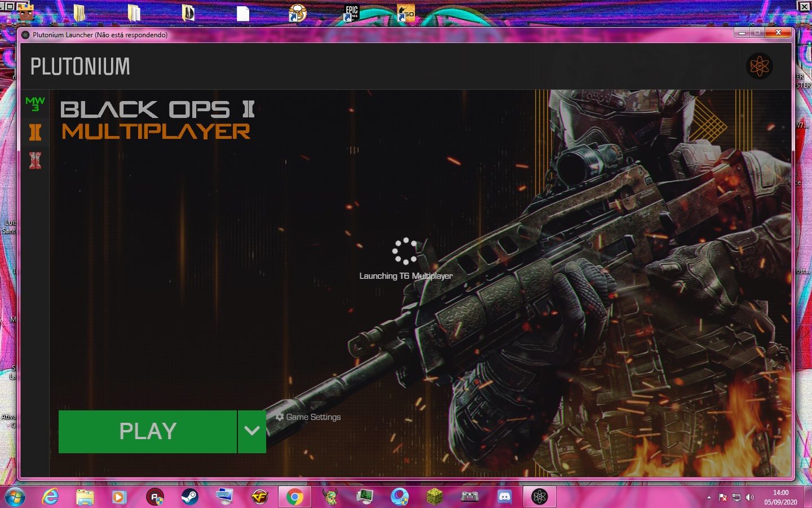812x508 pixels.
Task: Click the Plutonium Launcher taskbar button
Action: 540,497
